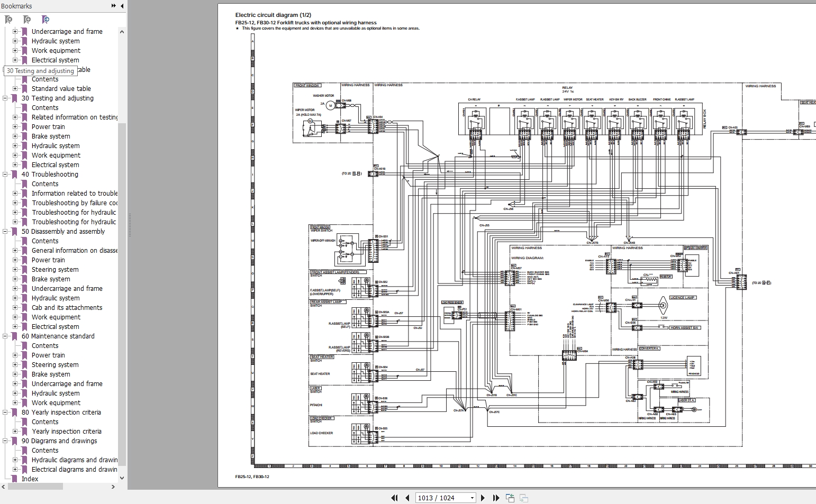Click bookmark icon beside Steering system under Disassembly

(x=24, y=270)
